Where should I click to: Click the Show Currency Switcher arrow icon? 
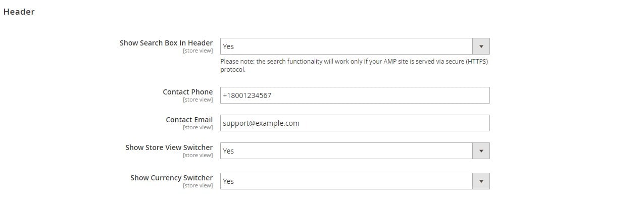pos(481,181)
